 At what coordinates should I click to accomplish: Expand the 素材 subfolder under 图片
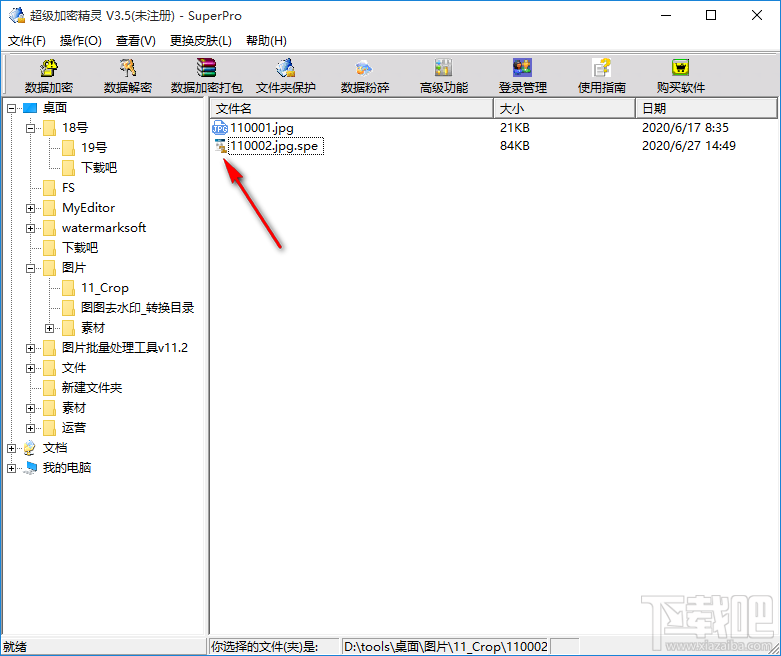(x=49, y=328)
